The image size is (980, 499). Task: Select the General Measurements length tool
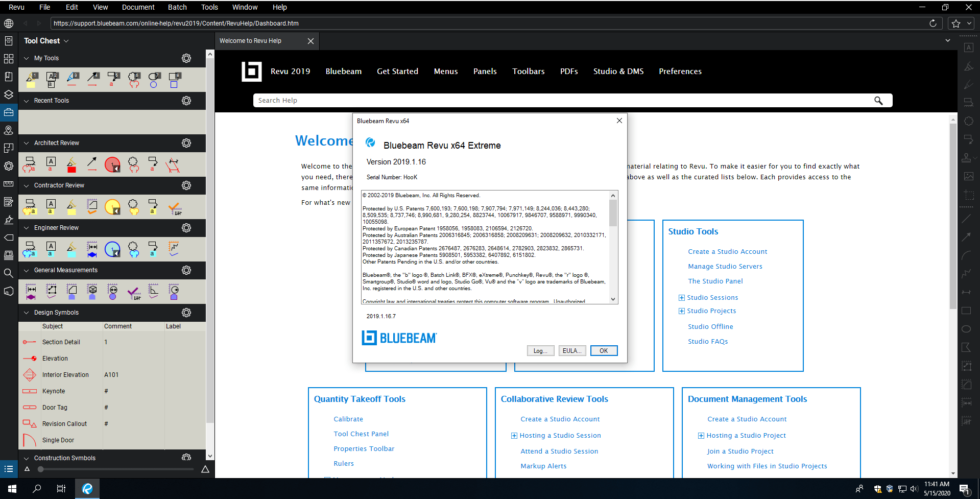click(31, 292)
